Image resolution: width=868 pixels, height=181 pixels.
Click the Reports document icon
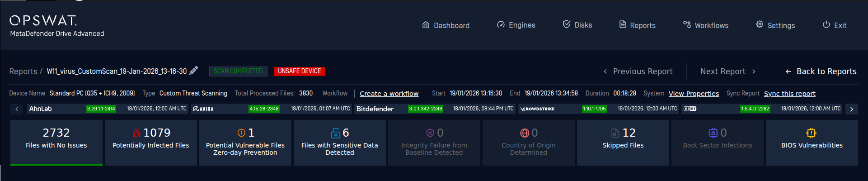pos(623,25)
